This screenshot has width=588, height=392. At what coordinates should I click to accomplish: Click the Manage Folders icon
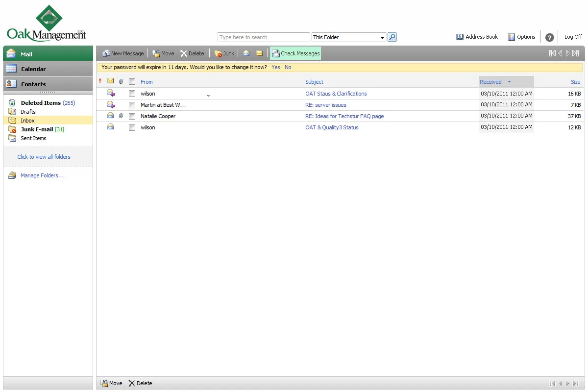[x=12, y=175]
